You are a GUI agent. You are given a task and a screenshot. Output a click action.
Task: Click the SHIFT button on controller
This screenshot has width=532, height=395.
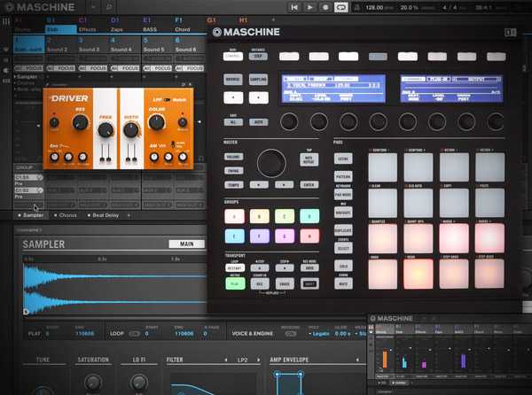309,284
